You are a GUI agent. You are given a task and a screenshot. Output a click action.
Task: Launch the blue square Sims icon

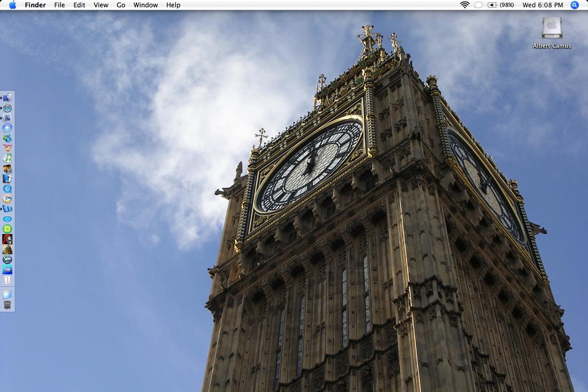coord(7,269)
